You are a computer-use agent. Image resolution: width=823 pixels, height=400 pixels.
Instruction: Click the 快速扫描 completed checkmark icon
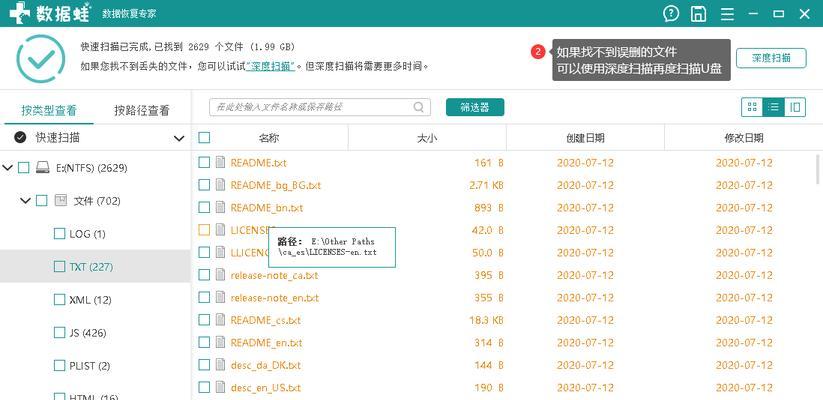(20, 138)
